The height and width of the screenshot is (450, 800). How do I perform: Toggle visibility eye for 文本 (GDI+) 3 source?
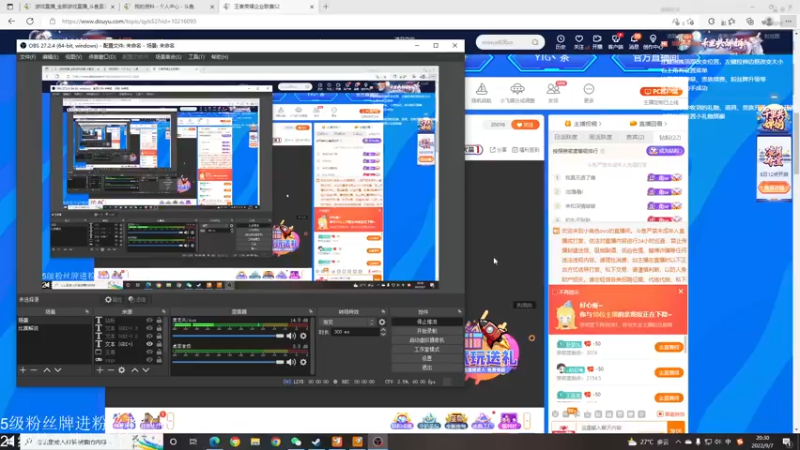click(x=149, y=328)
